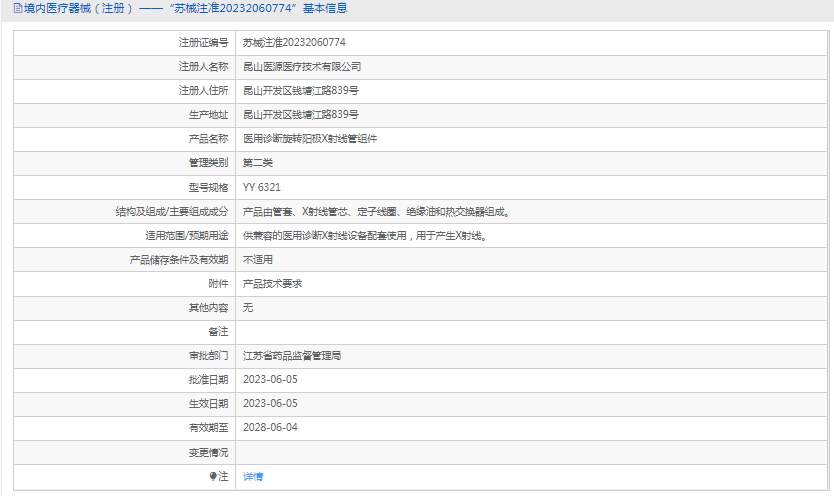
Task: Click the 产品储存条件及有效期 label
Action: point(179,259)
